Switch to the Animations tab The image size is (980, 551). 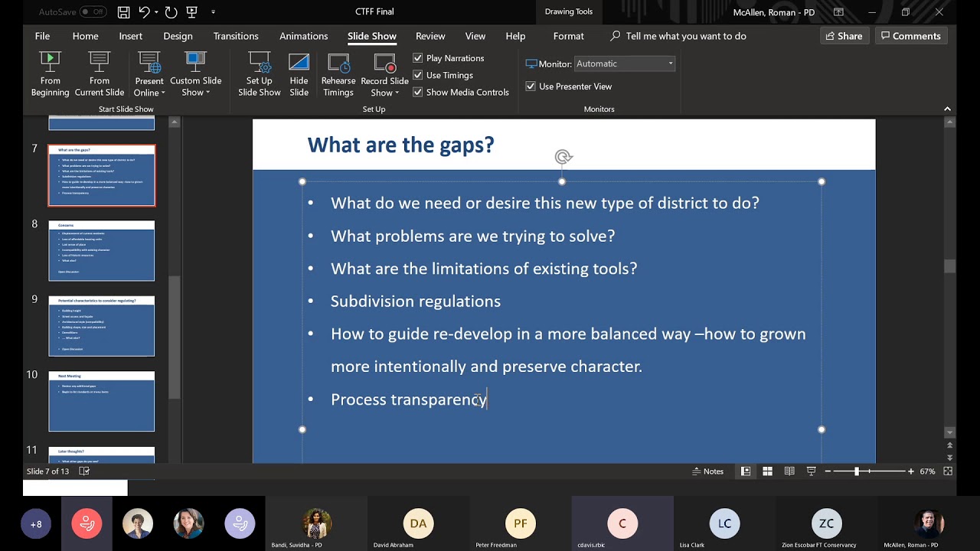coord(303,36)
